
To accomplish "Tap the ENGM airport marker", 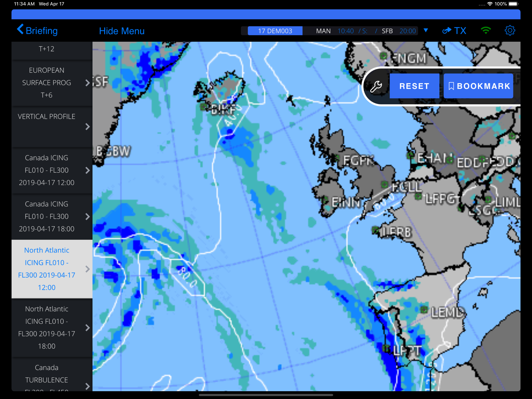I will tap(383, 56).
